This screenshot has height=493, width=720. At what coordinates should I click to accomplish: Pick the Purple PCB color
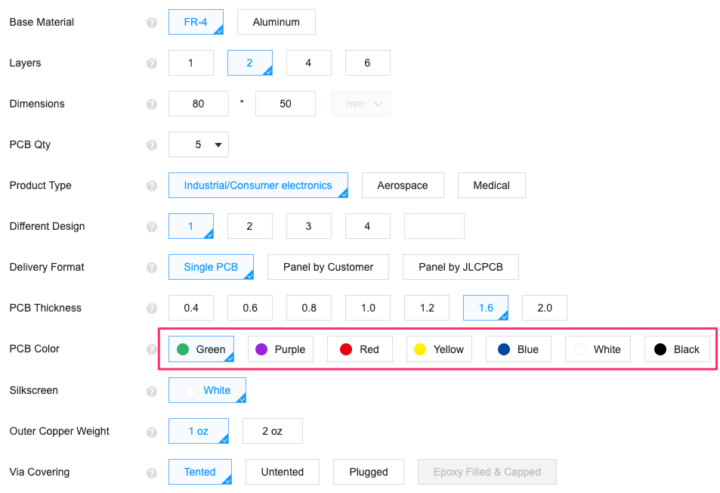point(280,349)
